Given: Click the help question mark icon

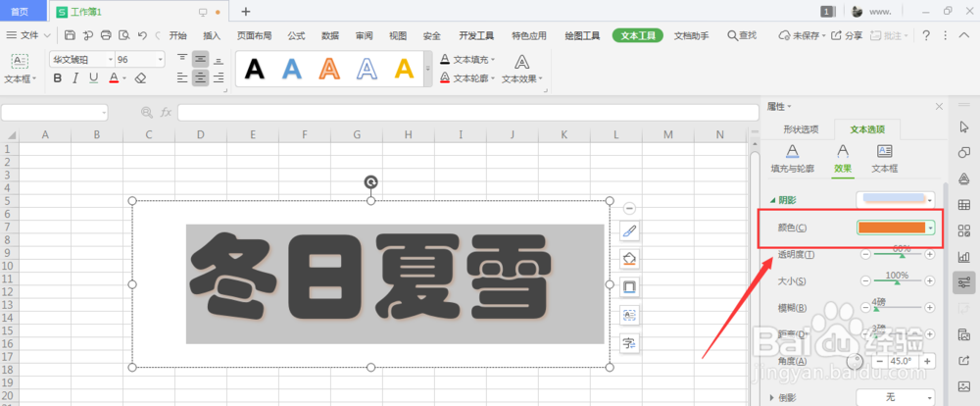Looking at the screenshot, I should [x=926, y=35].
